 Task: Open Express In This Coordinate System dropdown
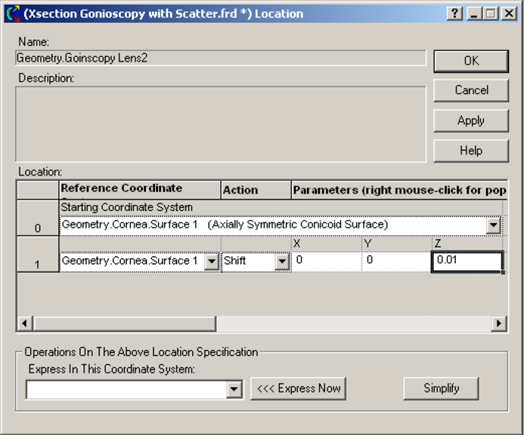[234, 389]
